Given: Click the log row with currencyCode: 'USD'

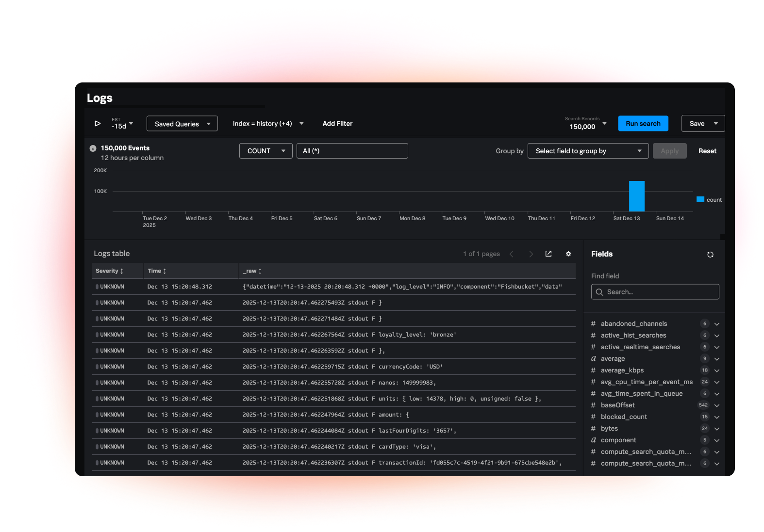Looking at the screenshot, I should 334,367.
